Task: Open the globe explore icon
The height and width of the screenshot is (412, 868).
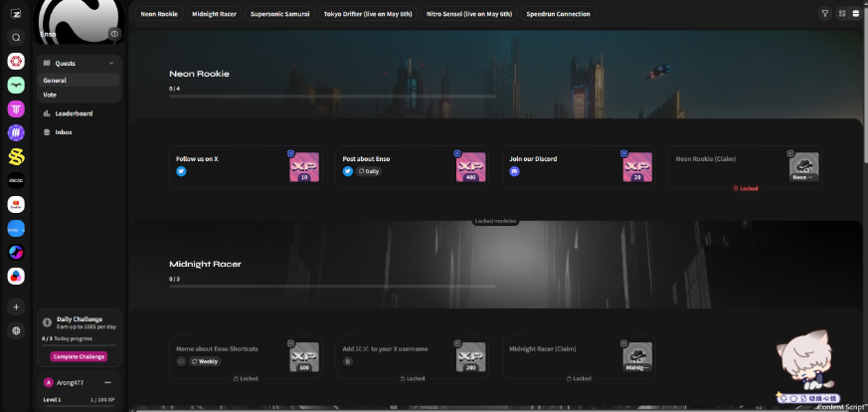Action: [x=16, y=330]
